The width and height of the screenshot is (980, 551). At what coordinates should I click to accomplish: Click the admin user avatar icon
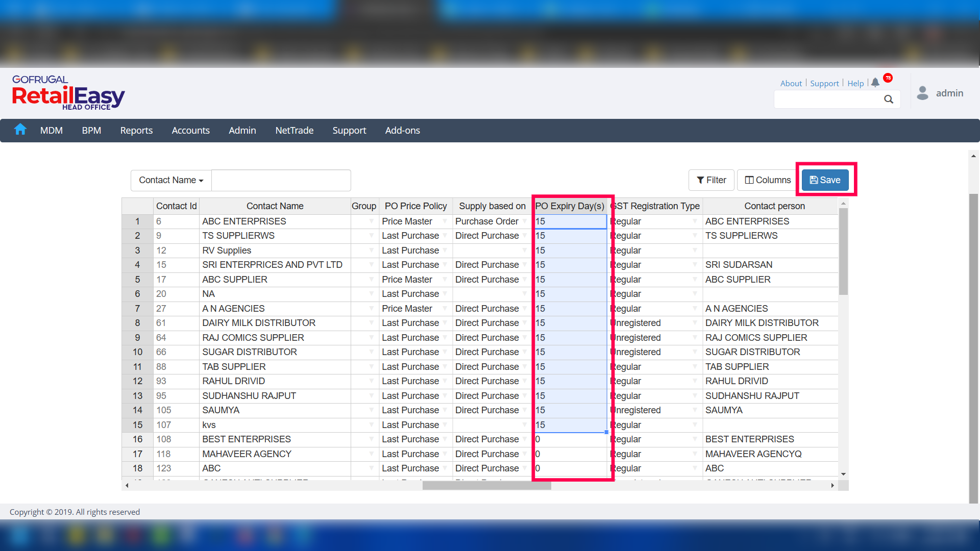pyautogui.click(x=922, y=93)
